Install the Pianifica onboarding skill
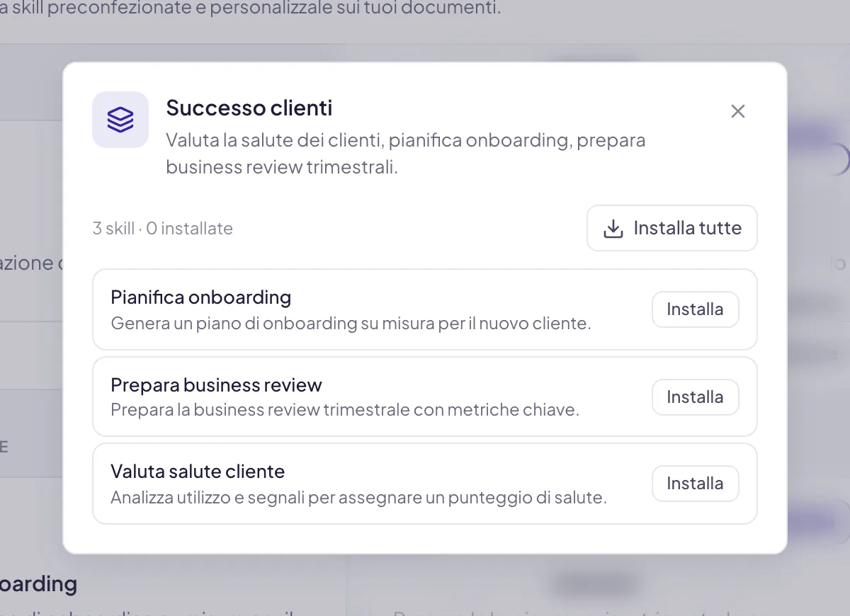 point(696,309)
